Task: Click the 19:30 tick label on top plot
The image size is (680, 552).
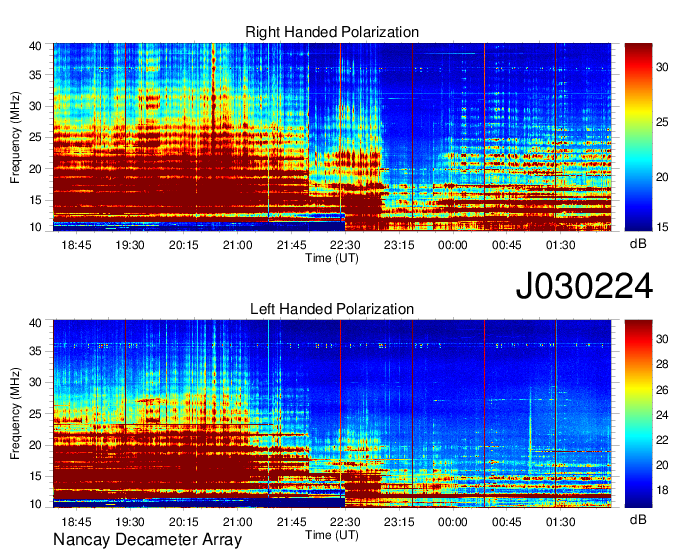Action: (130, 245)
